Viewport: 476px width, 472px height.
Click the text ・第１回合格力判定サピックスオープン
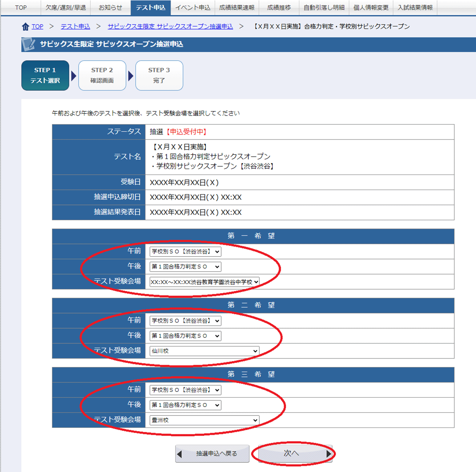tap(210, 157)
